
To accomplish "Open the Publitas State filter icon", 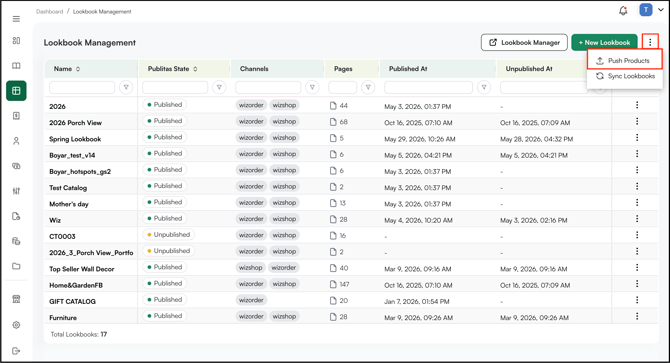I will 219,88.
